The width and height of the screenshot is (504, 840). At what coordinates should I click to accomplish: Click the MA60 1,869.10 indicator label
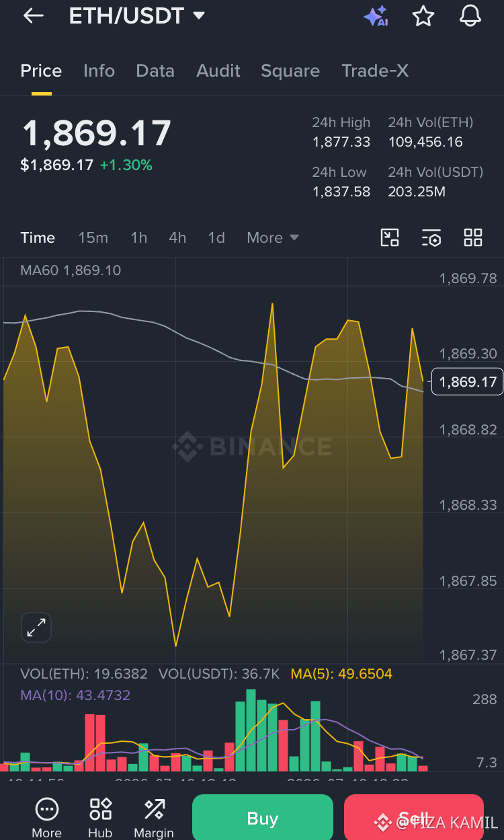click(71, 270)
